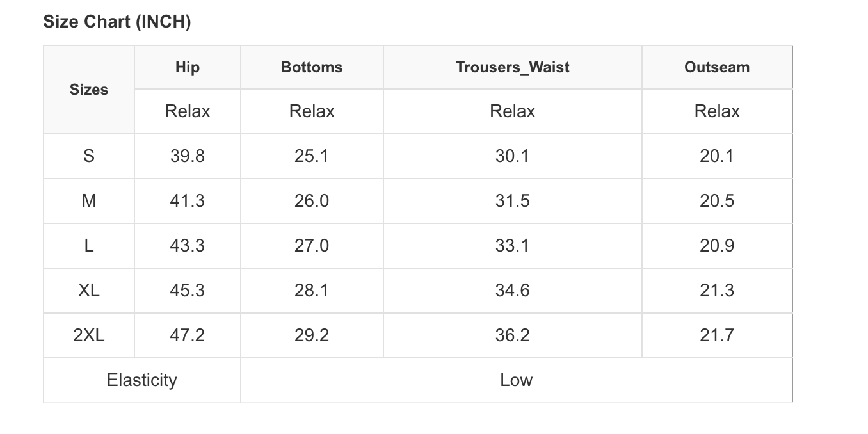The width and height of the screenshot is (868, 434).
Task: Click outseam value 20.9 for size L
Action: (717, 246)
